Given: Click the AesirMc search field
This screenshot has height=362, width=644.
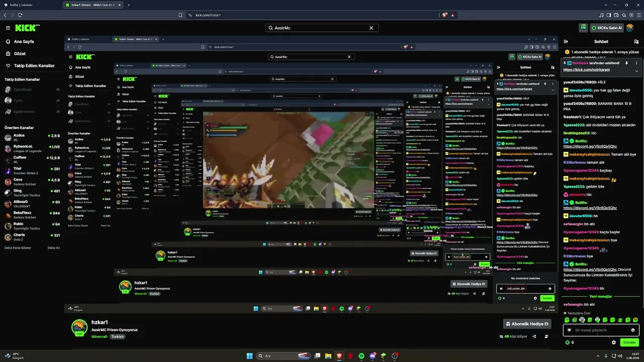Looking at the screenshot, I should [321, 28].
